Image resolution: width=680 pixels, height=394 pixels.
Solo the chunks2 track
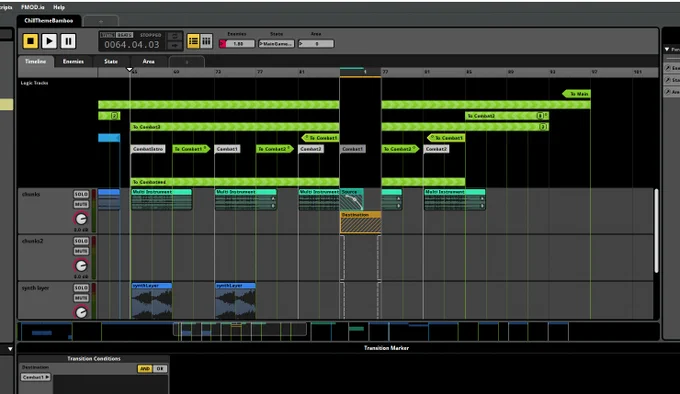click(81, 241)
